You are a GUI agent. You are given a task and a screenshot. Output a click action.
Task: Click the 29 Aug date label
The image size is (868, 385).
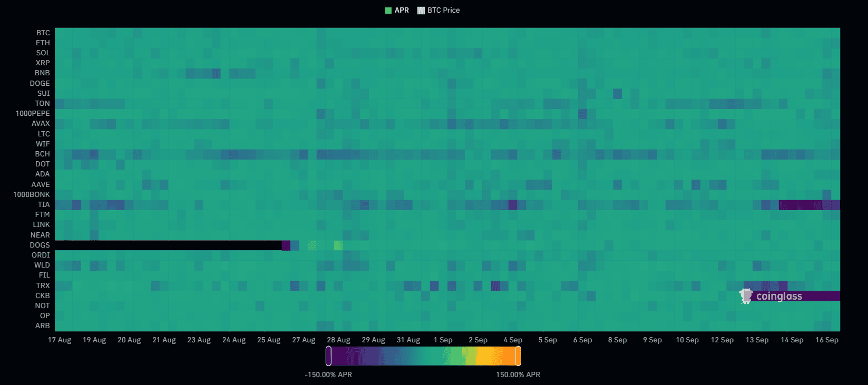point(373,340)
